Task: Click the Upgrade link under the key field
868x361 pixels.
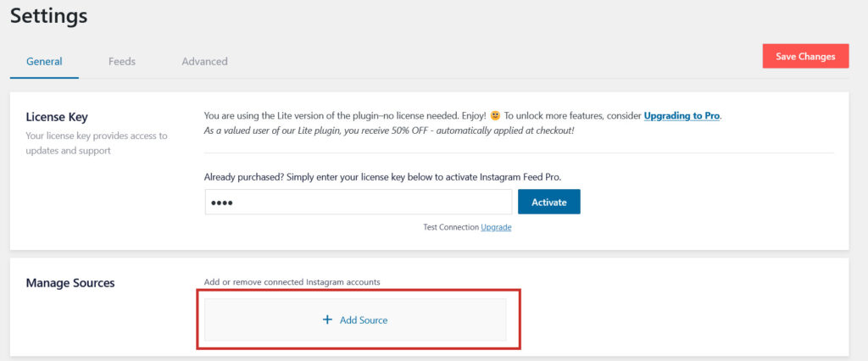Action: coord(496,227)
